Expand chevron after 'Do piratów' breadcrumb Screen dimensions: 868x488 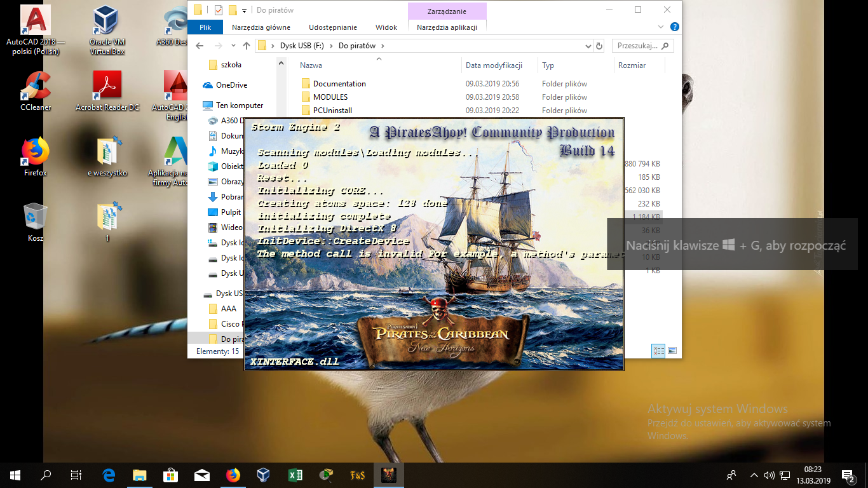pos(383,46)
